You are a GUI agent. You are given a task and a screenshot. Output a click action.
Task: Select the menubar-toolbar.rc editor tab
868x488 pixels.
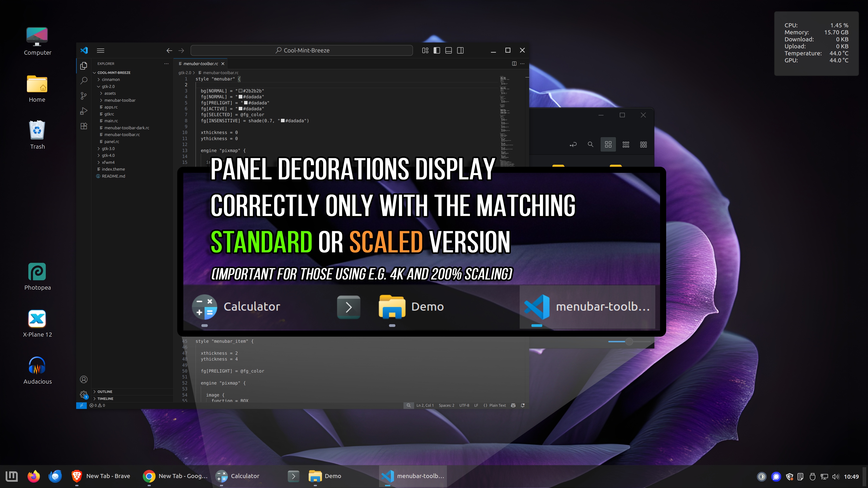click(x=200, y=64)
